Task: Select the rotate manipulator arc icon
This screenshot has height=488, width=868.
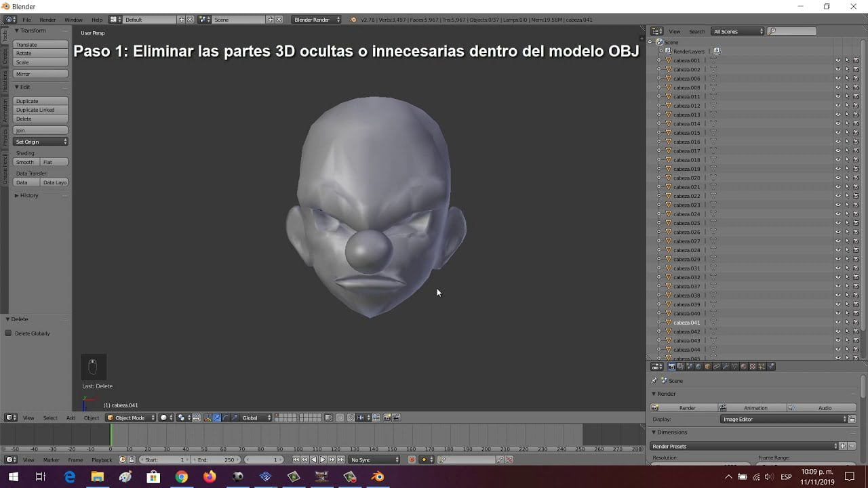Action: [x=225, y=418]
